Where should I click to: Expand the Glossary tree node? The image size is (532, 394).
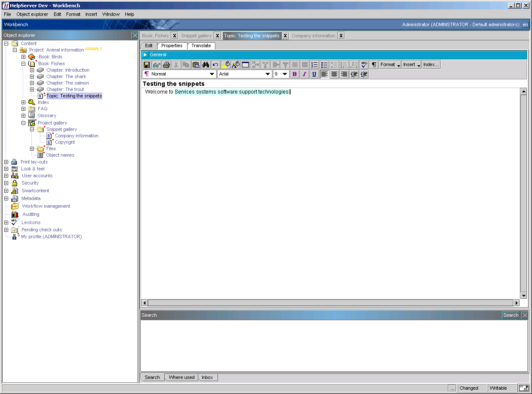[24, 115]
